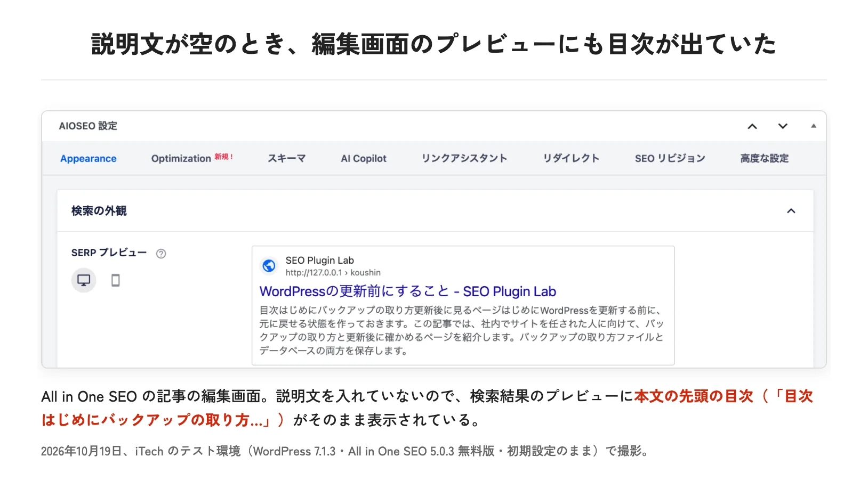Click the SERP プレビュー label
The image size is (868, 489).
(109, 253)
